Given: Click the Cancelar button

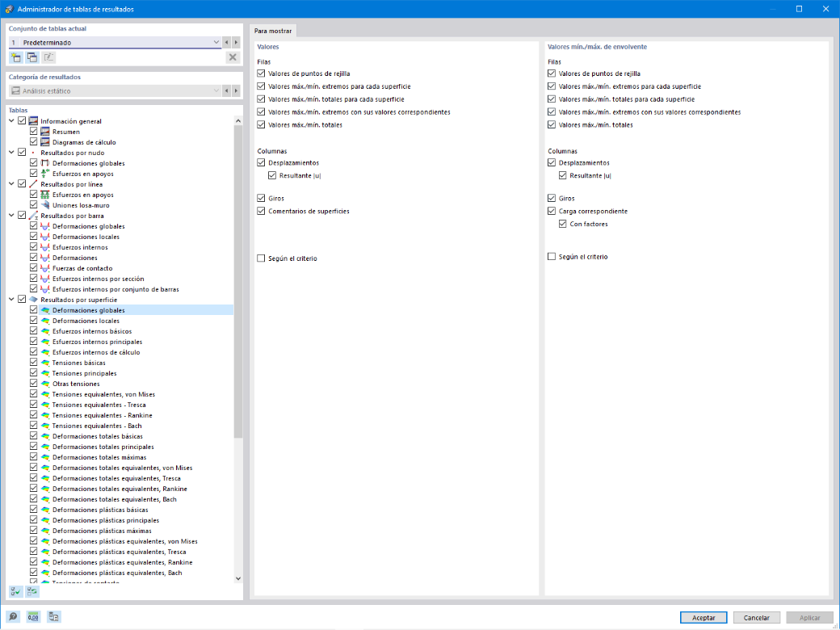Looking at the screenshot, I should coord(757,618).
